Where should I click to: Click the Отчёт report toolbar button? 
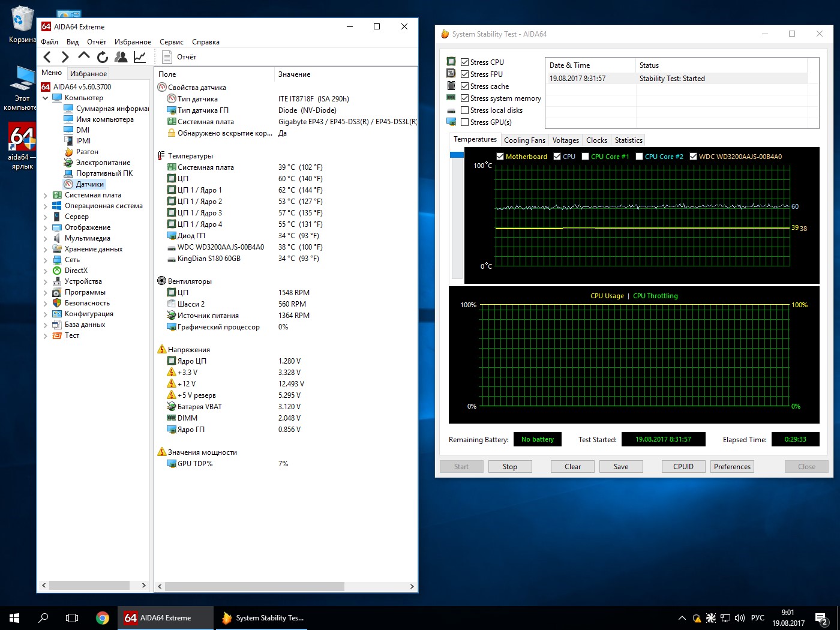(180, 57)
